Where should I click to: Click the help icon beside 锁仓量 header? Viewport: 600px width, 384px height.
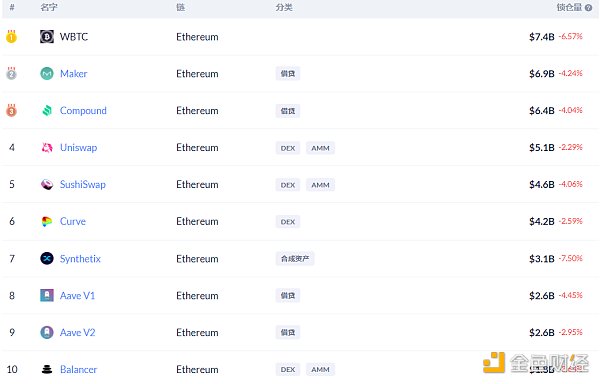pyautogui.click(x=589, y=8)
